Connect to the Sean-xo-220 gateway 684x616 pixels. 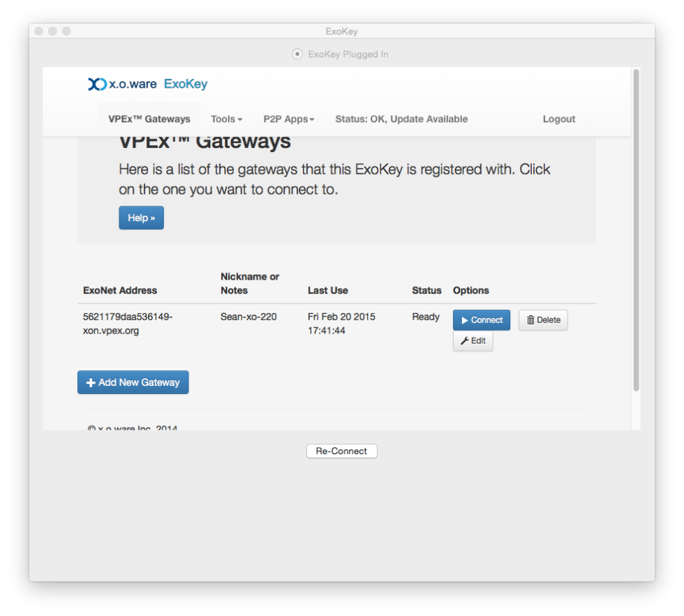pos(482,320)
